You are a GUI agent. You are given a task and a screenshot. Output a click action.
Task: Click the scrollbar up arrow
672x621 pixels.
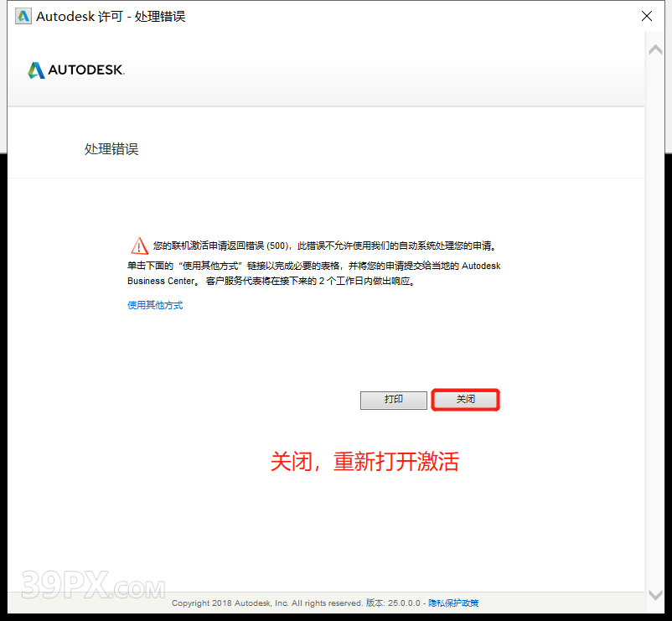[655, 49]
